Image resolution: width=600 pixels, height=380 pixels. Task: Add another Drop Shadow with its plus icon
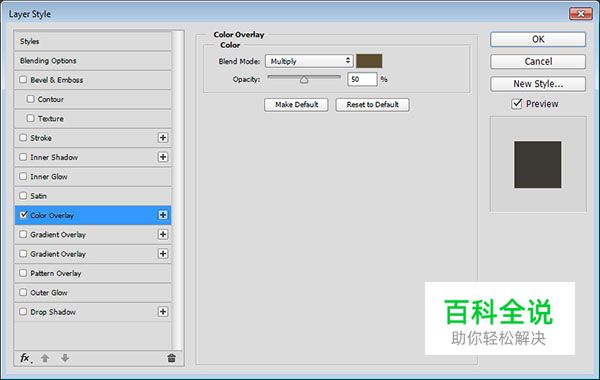pyautogui.click(x=163, y=312)
